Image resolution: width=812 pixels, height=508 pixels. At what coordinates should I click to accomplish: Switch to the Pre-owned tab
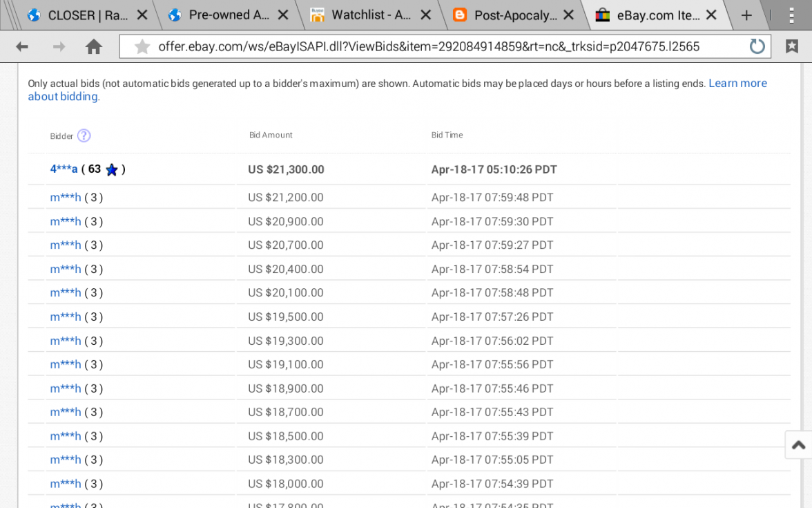[228, 14]
